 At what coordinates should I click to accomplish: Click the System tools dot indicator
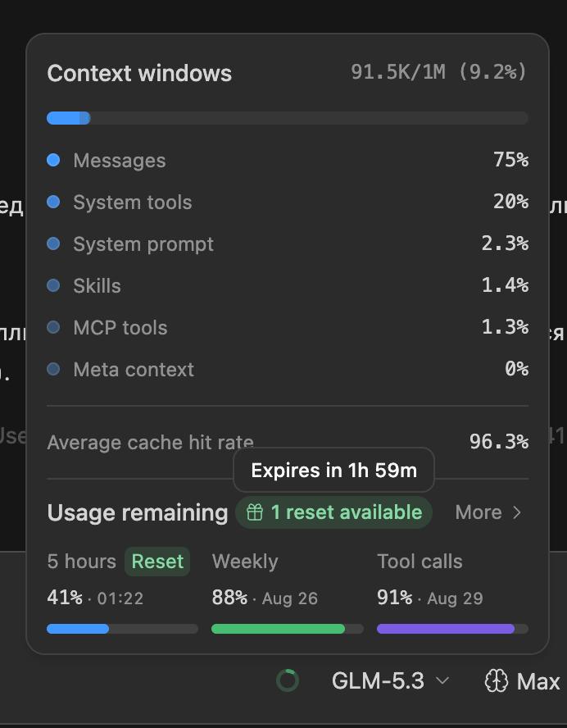(53, 202)
